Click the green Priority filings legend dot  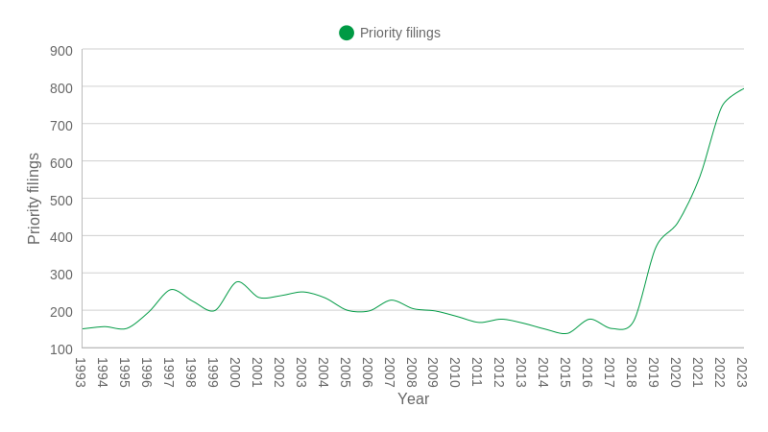click(x=346, y=33)
